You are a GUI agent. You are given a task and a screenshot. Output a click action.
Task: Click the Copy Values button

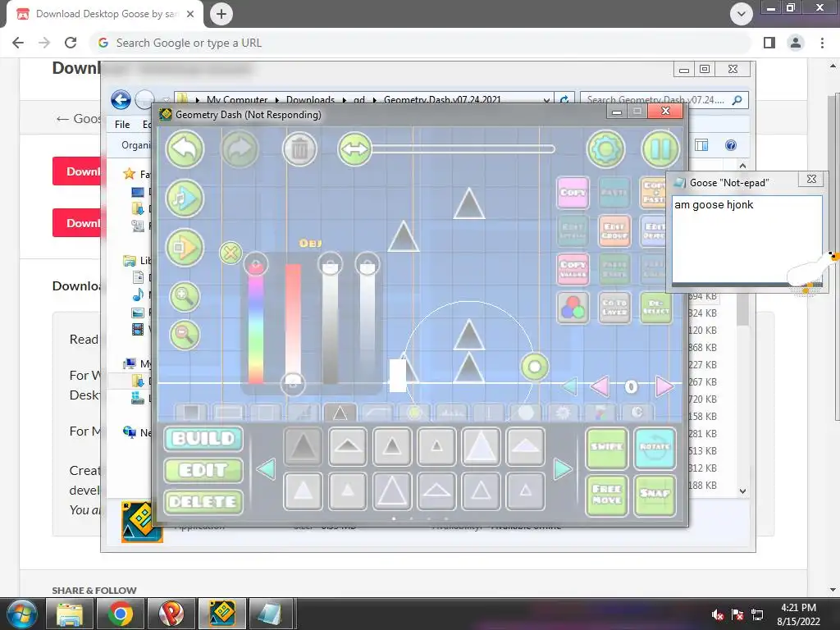[573, 269]
